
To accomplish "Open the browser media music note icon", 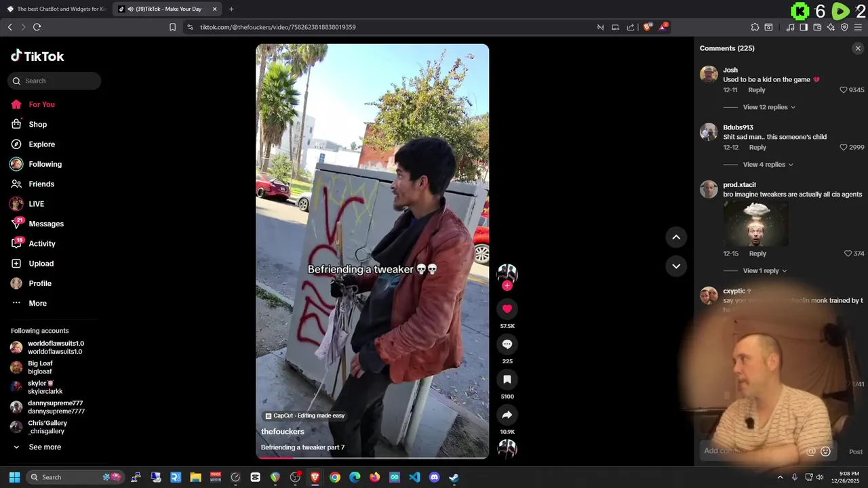I will pos(790,27).
